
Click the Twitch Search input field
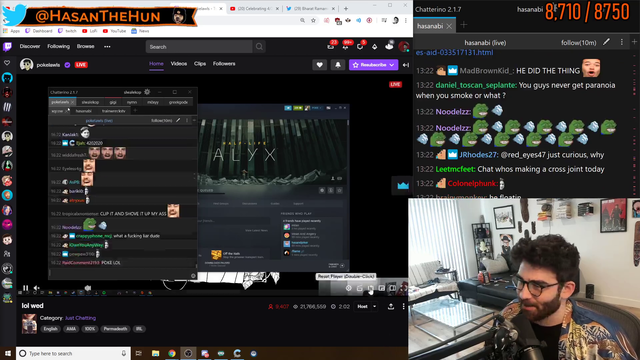(x=199, y=47)
